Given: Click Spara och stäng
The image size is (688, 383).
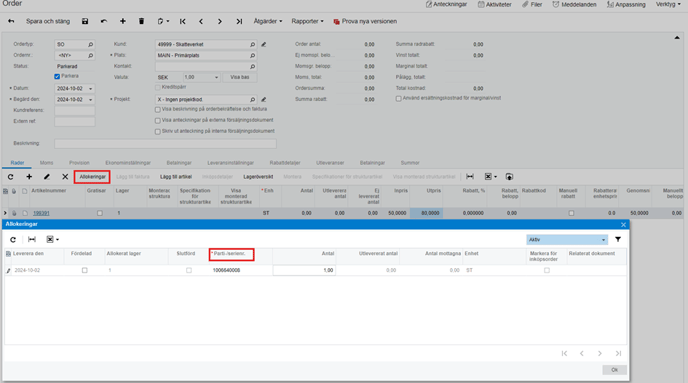Looking at the screenshot, I should click(x=48, y=21).
